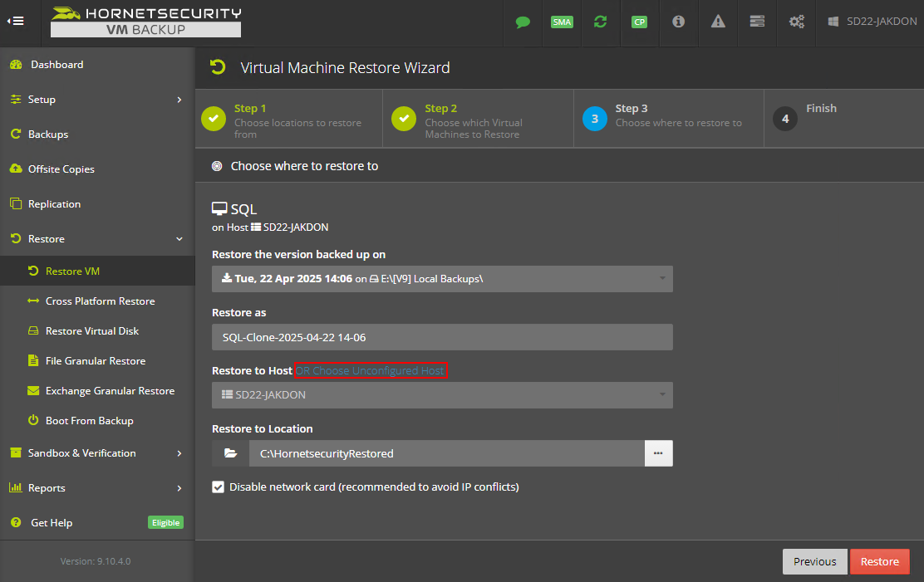Click the Sandbox & Verification box icon
The height and width of the screenshot is (582, 924).
(x=16, y=452)
